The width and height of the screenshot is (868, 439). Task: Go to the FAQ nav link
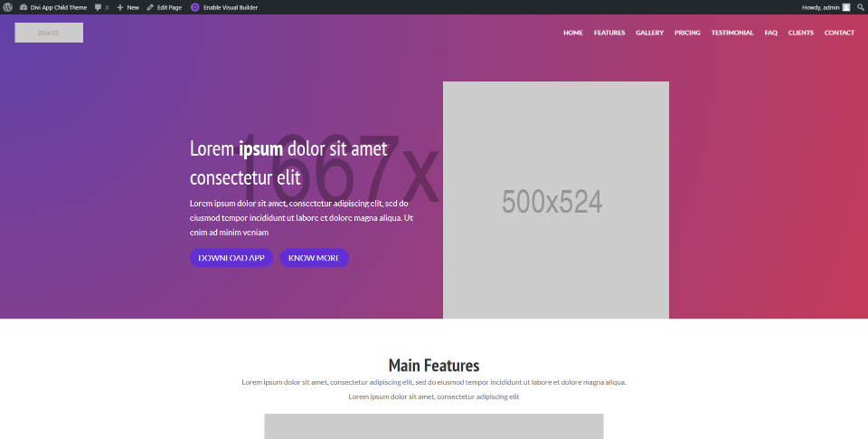770,33
